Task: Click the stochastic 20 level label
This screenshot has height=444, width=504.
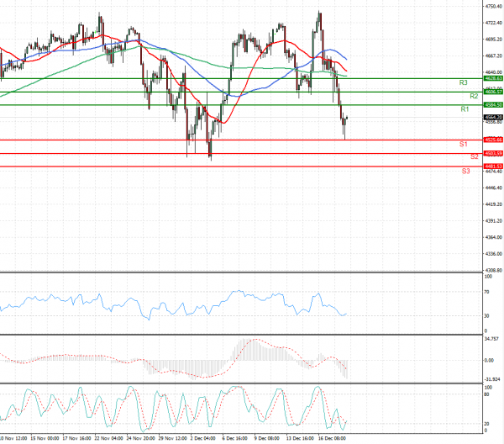Action: point(486,424)
